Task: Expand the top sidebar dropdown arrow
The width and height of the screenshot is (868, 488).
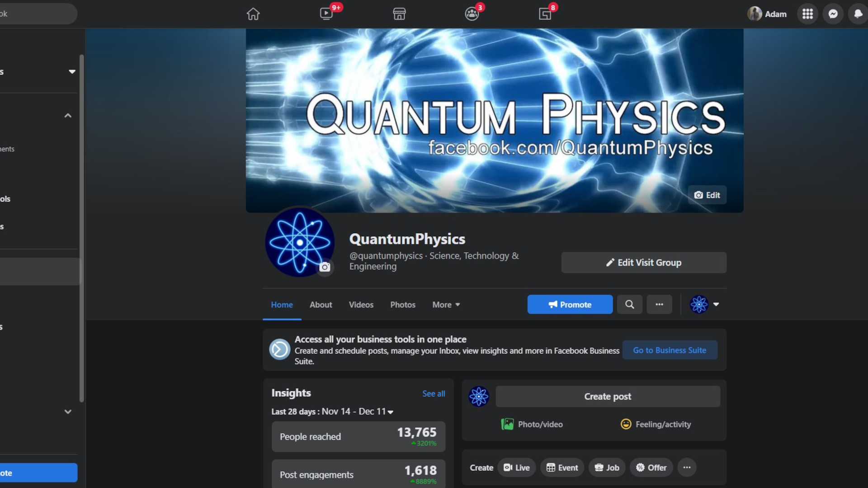Action: [72, 71]
